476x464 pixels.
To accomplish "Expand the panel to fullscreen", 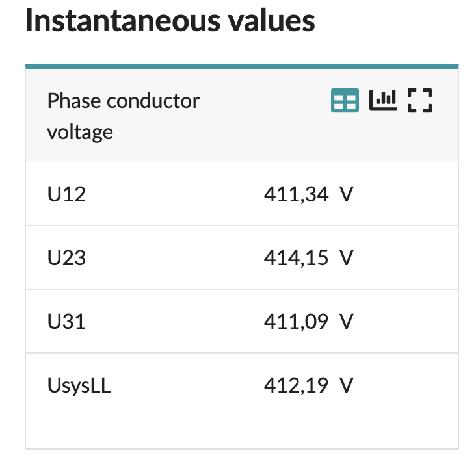I will click(x=419, y=101).
